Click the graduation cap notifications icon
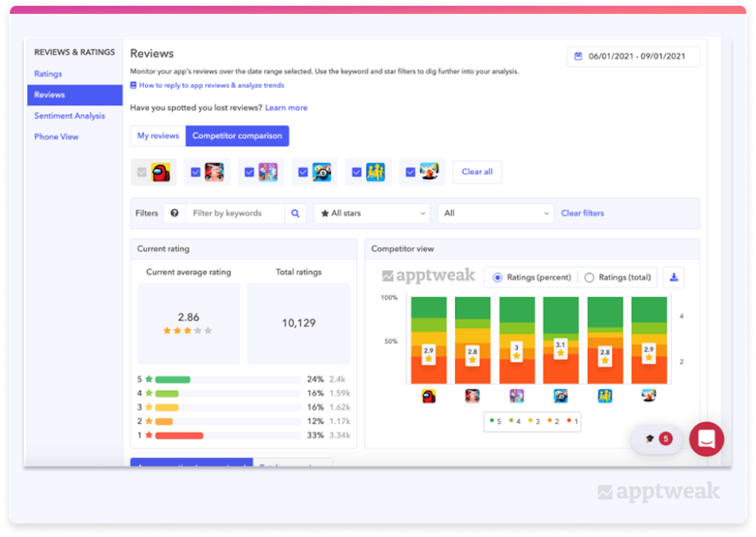 pyautogui.click(x=649, y=439)
